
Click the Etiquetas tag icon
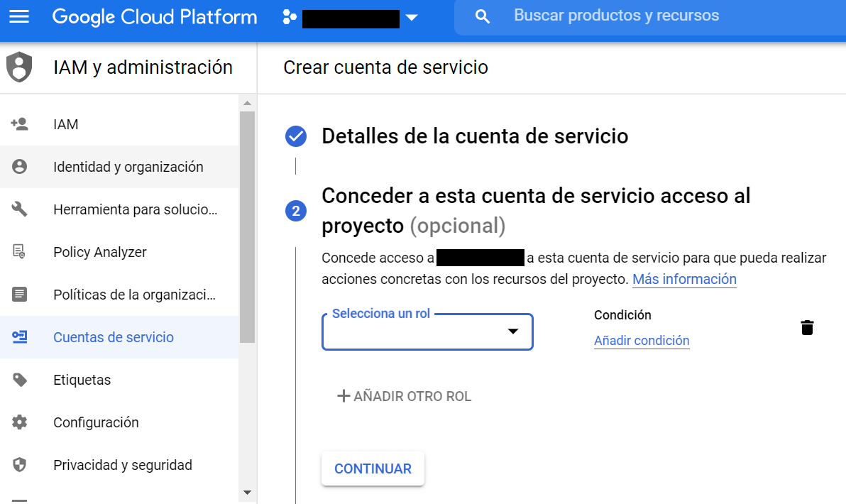19,379
